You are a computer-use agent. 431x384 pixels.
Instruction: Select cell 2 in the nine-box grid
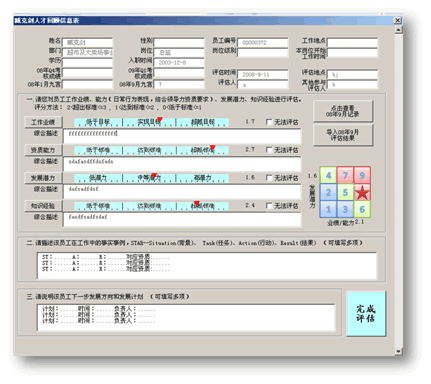[x=328, y=192]
